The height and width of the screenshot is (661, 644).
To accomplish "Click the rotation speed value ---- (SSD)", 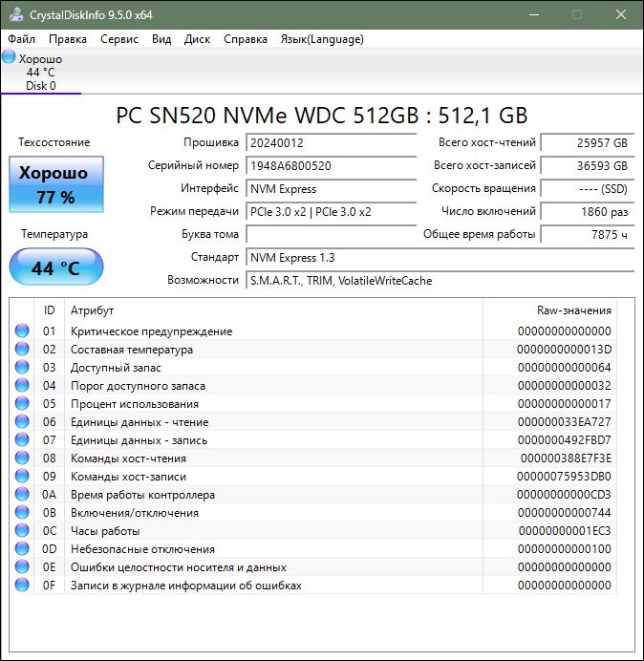I will click(x=587, y=189).
